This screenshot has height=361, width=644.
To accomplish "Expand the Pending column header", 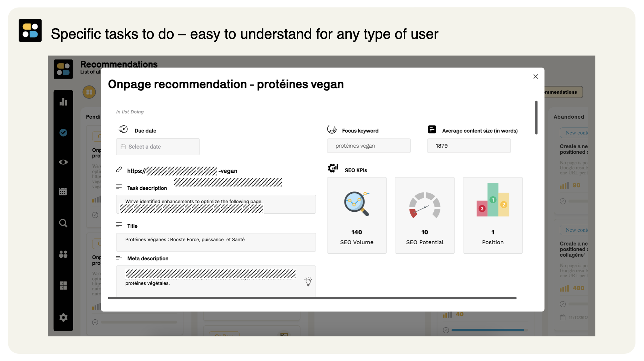I will tap(94, 117).
